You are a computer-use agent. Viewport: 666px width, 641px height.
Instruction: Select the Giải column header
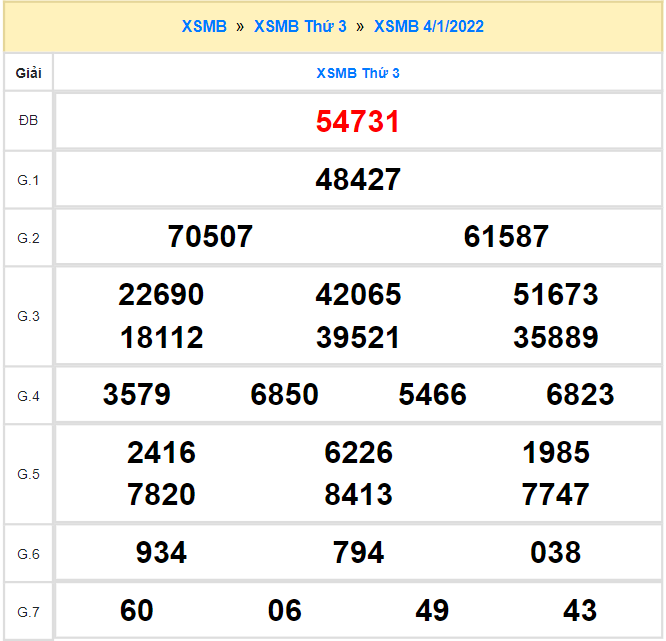pyautogui.click(x=28, y=73)
